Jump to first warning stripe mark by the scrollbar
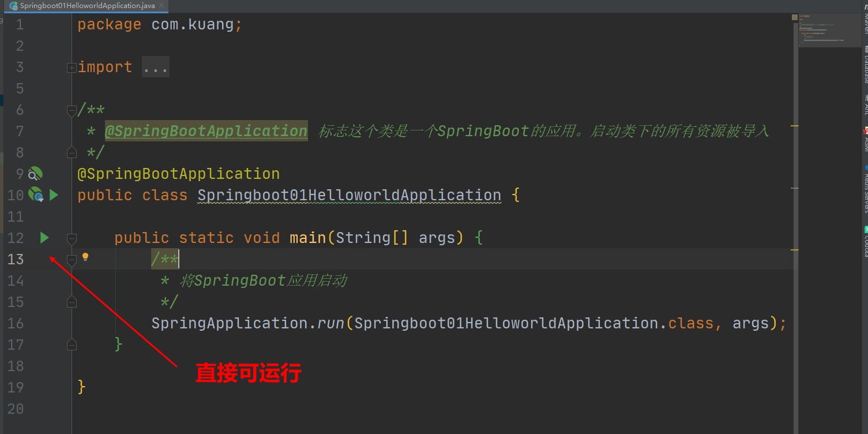The width and height of the screenshot is (868, 434). point(795,125)
